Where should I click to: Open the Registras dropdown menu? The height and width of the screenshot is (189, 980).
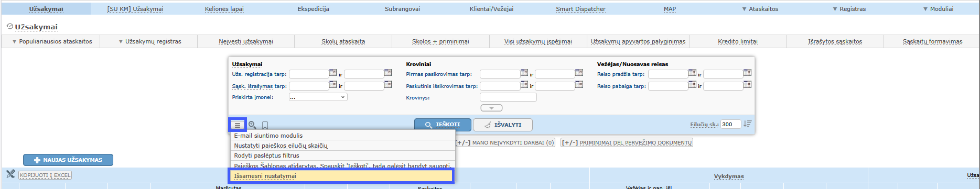pyautogui.click(x=849, y=9)
